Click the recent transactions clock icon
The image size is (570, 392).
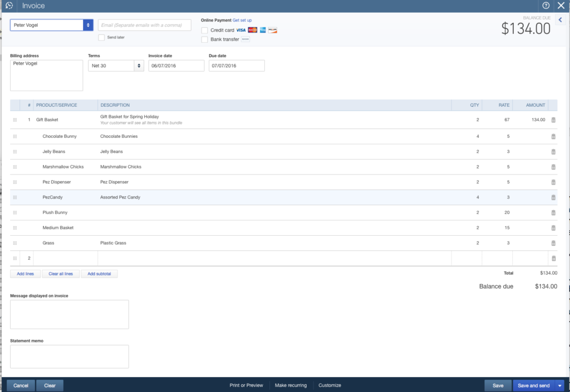9,6
